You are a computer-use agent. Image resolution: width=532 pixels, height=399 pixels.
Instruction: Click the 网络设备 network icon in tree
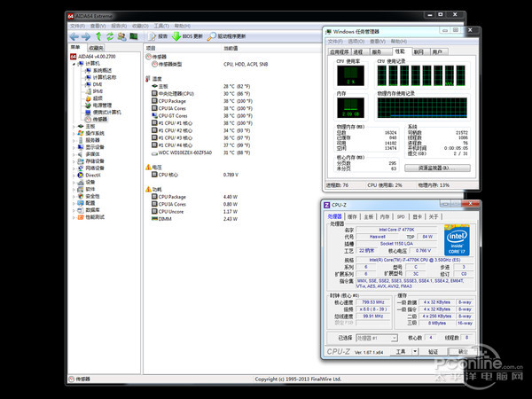[x=81, y=168]
